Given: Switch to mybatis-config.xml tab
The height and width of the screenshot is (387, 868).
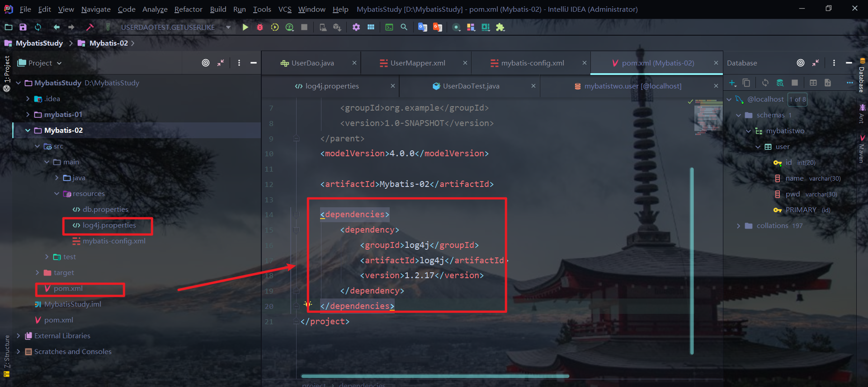Looking at the screenshot, I should pyautogui.click(x=533, y=63).
